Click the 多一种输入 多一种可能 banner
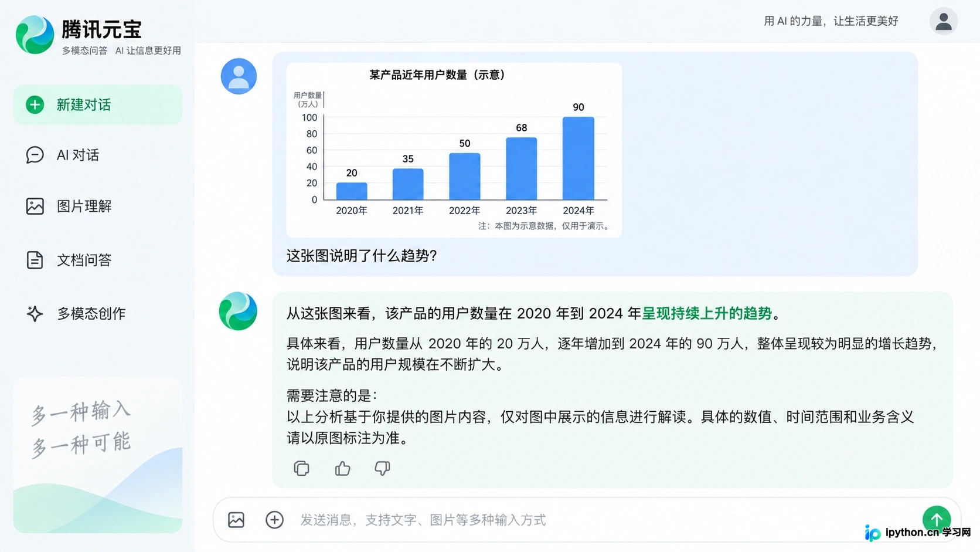Viewport: 980px width, 552px height. pyautogui.click(x=98, y=455)
